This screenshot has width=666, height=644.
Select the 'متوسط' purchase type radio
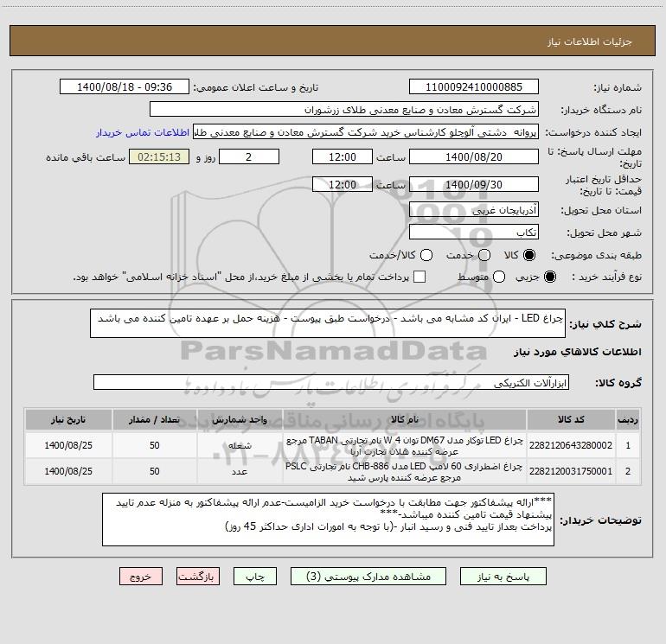(499, 277)
